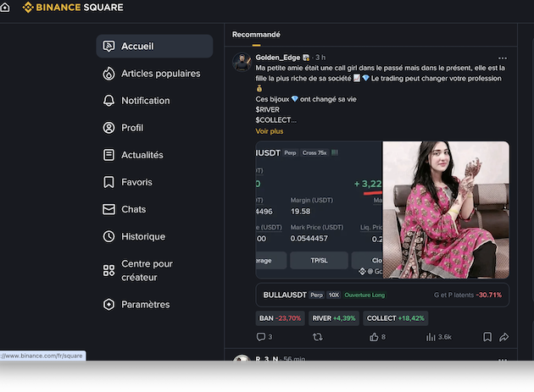
Task: Click the RIVER +4,39% coin tag
Action: (x=333, y=318)
